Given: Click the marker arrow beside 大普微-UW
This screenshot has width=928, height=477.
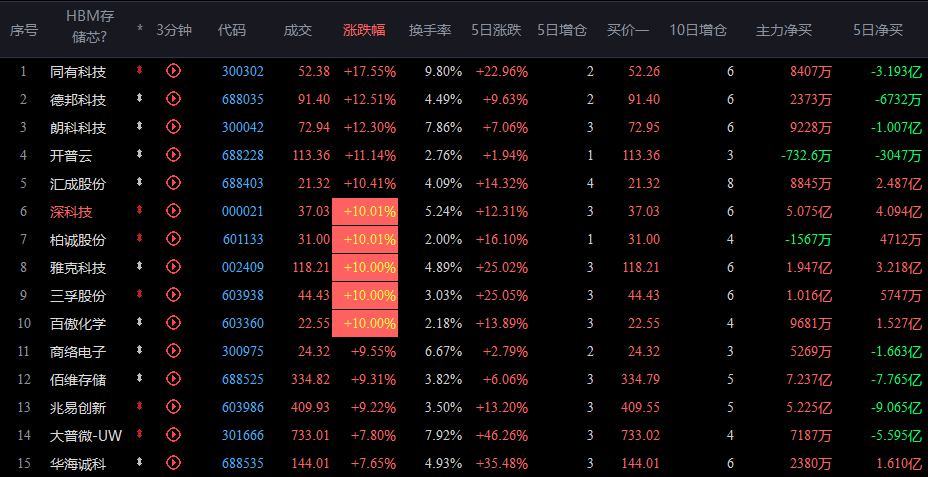Looking at the screenshot, I should (x=140, y=434).
